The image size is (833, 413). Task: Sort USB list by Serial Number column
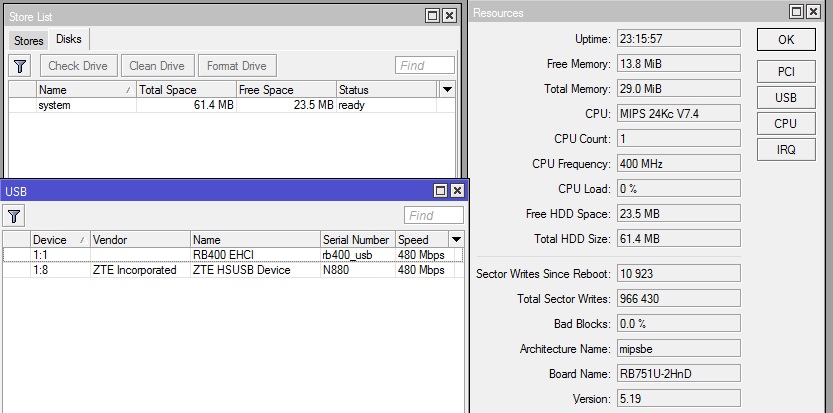358,240
